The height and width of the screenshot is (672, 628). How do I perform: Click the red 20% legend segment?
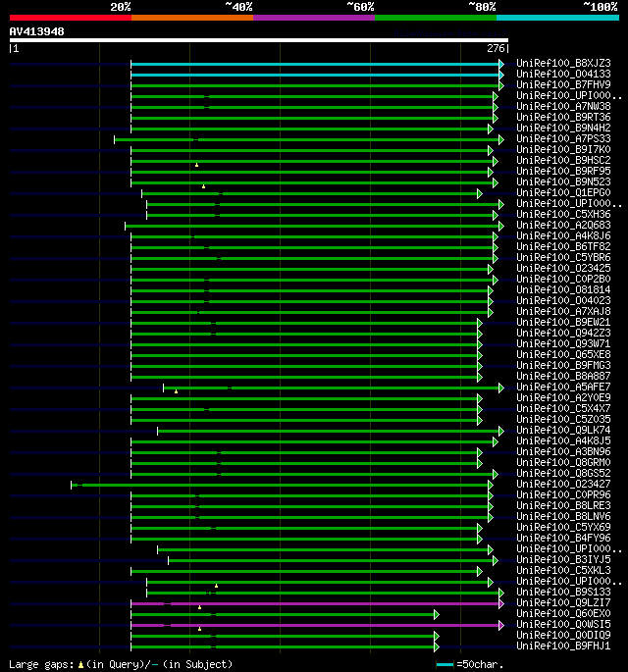71,18
